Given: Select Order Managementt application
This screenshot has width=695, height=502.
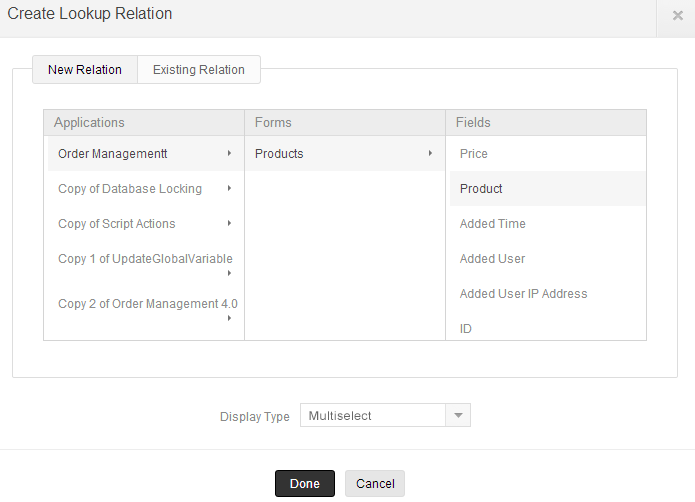Looking at the screenshot, I should [113, 154].
